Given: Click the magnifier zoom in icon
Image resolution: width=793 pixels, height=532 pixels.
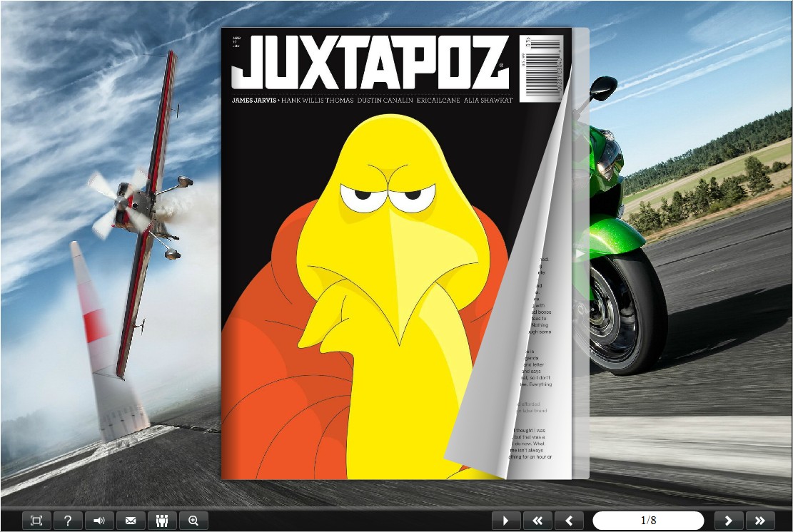Looking at the screenshot, I should (x=193, y=521).
